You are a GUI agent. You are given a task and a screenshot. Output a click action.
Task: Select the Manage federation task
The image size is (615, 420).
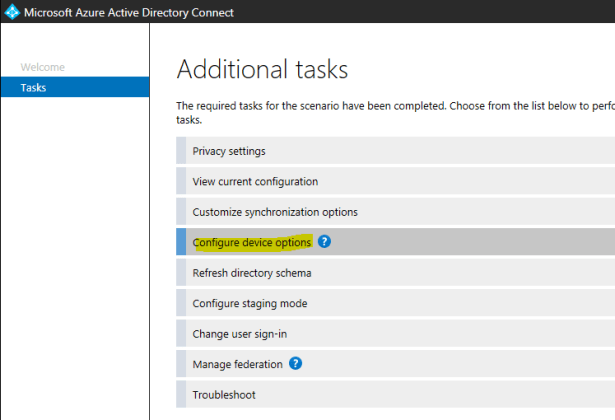[237, 364]
